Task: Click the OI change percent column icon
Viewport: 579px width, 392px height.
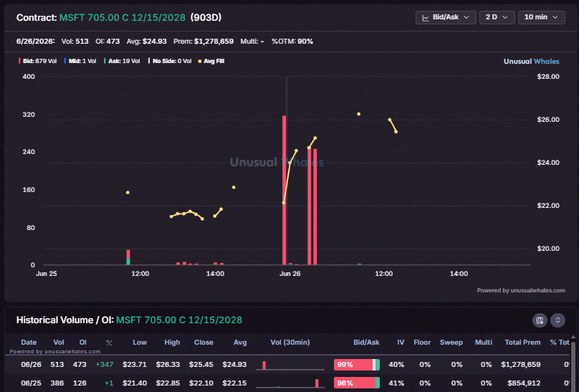Action: pos(109,343)
